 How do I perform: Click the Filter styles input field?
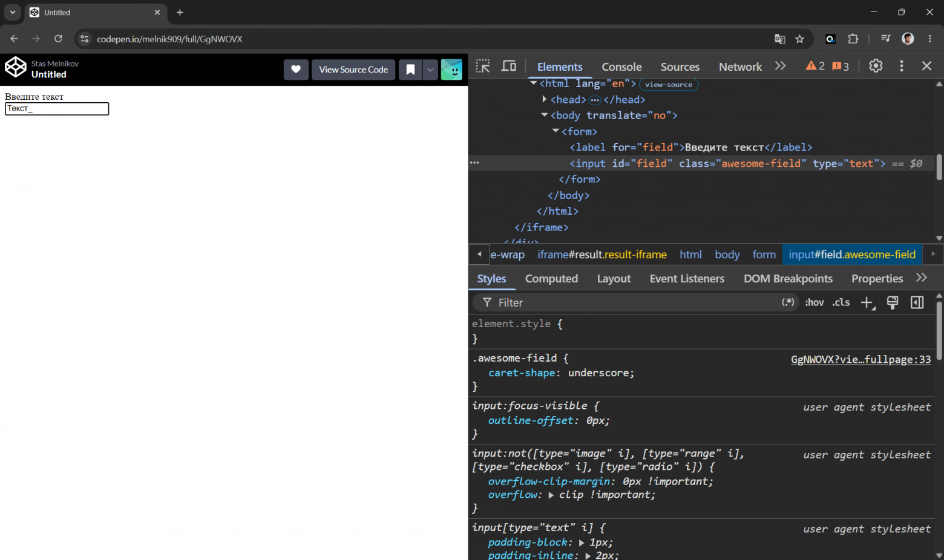click(x=635, y=302)
